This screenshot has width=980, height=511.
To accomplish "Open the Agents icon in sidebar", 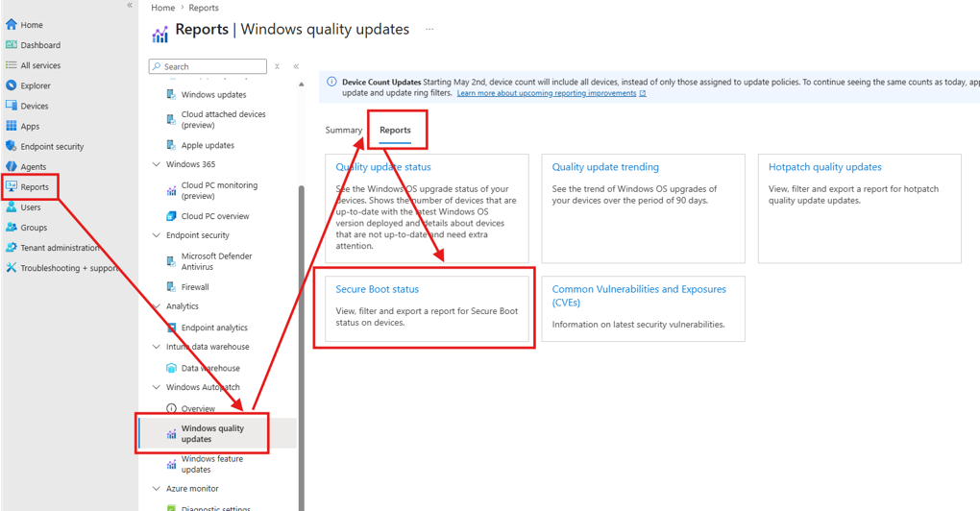I will click(x=12, y=166).
